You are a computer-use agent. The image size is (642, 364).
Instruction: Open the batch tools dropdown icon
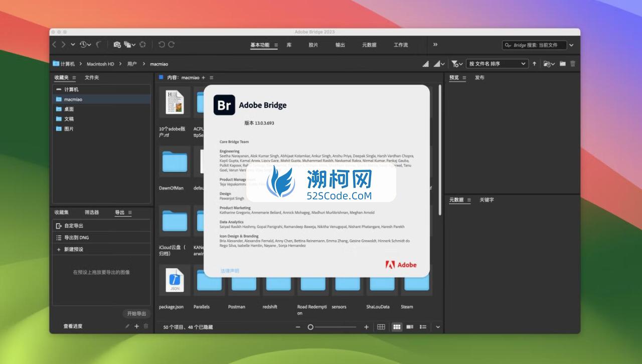[129, 45]
